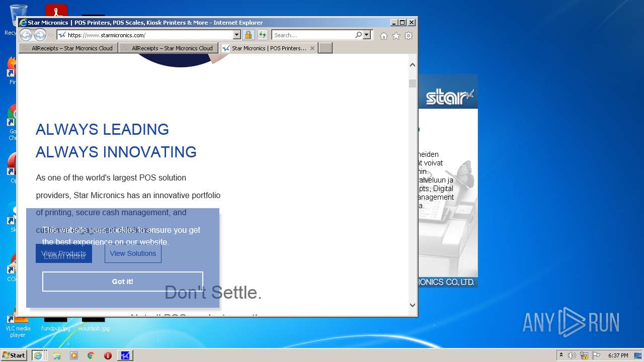Viewport: 644px width, 362px height.
Task: Click the Got it! cookie button
Action: pyautogui.click(x=123, y=282)
